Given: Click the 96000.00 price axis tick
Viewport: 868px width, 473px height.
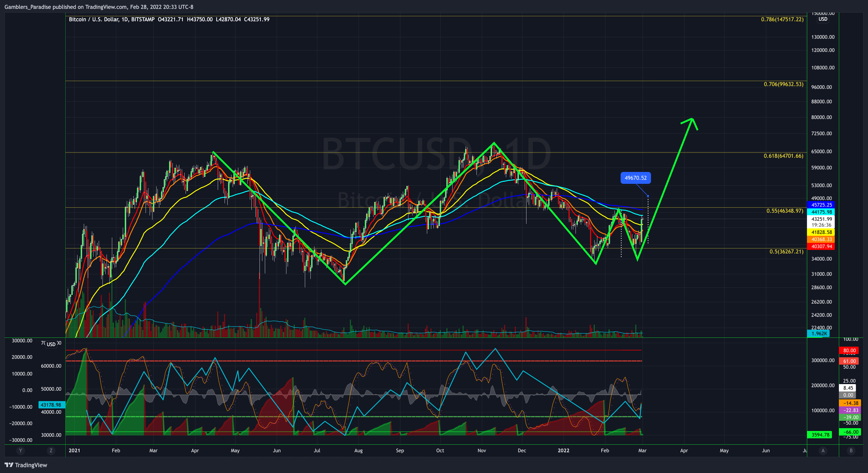Looking at the screenshot, I should [821, 87].
